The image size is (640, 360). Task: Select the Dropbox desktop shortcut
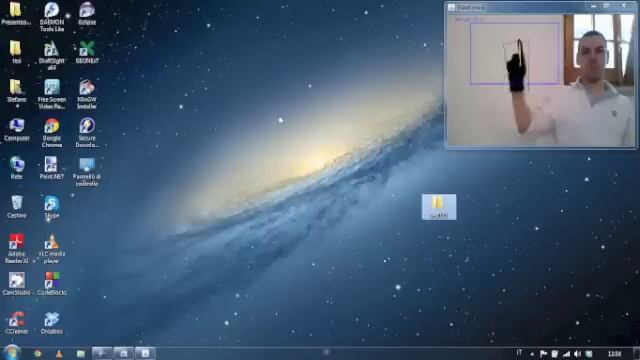tap(52, 322)
